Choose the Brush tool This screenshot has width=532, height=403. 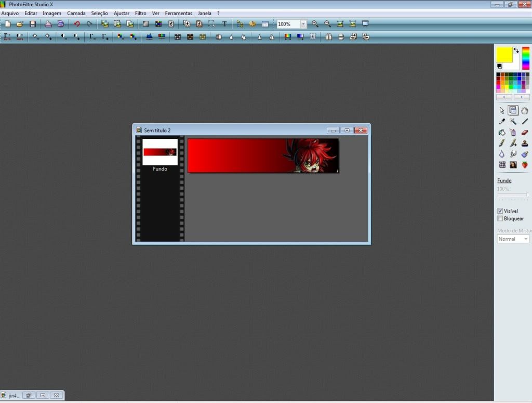502,143
